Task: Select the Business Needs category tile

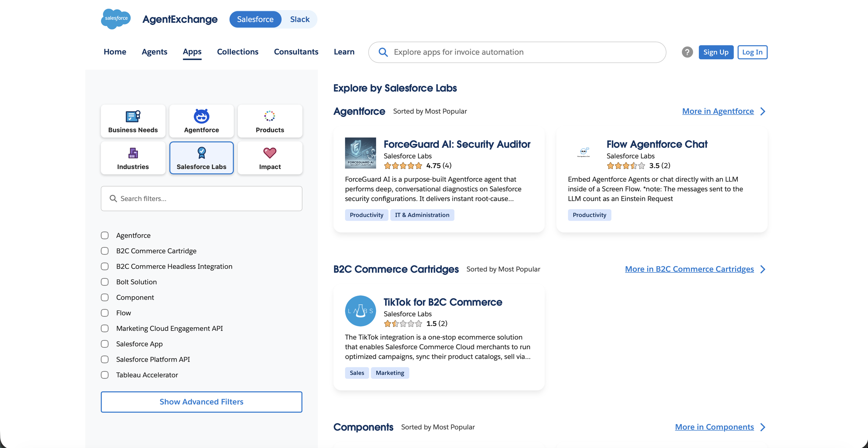Action: [133, 121]
